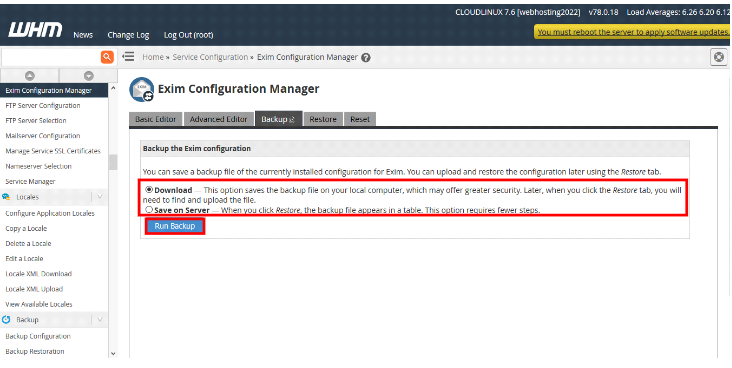732x368 pixels.
Task: Toggle the sidebar hamburger menu icon
Action: tap(128, 57)
